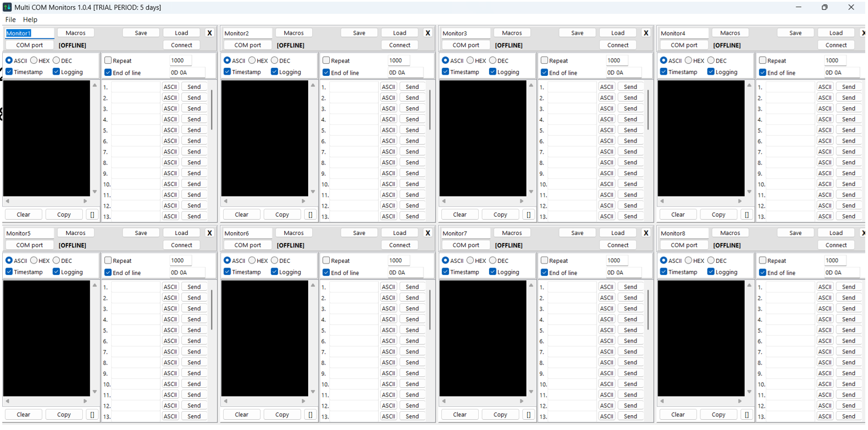Send the first command row of Monitor4
The height and width of the screenshot is (430, 868).
click(x=849, y=86)
